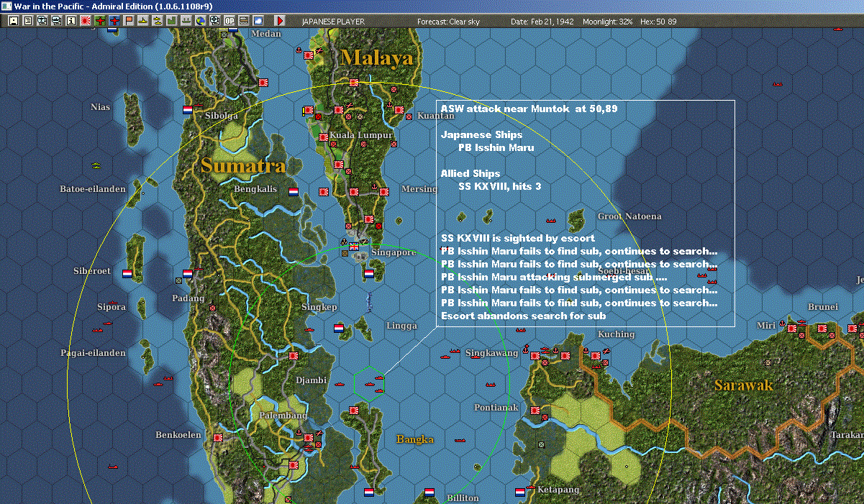Click the highlighted green hex near Muntok
Image resolution: width=864 pixels, height=504 pixels.
369,383
